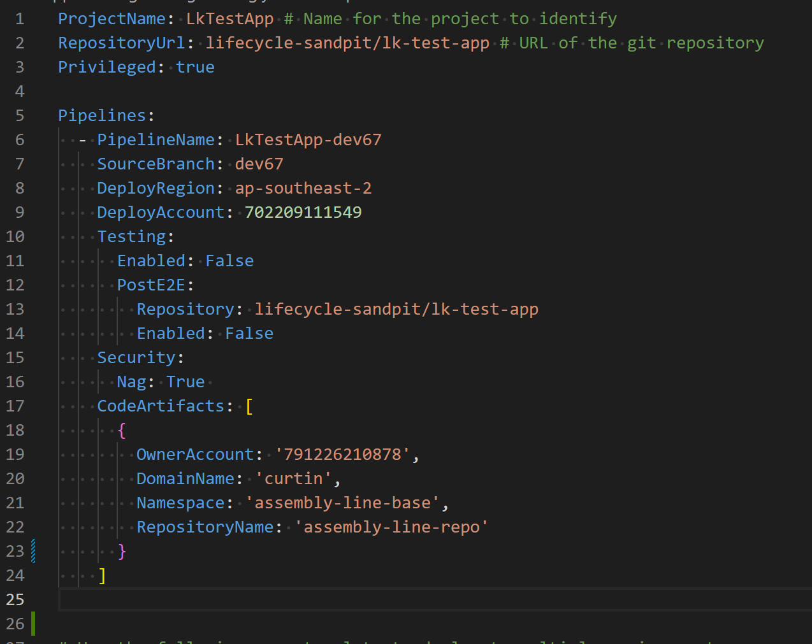The width and height of the screenshot is (812, 644).
Task: Click the 'assembly-line-repo' RepositoryName string
Action: pos(391,527)
